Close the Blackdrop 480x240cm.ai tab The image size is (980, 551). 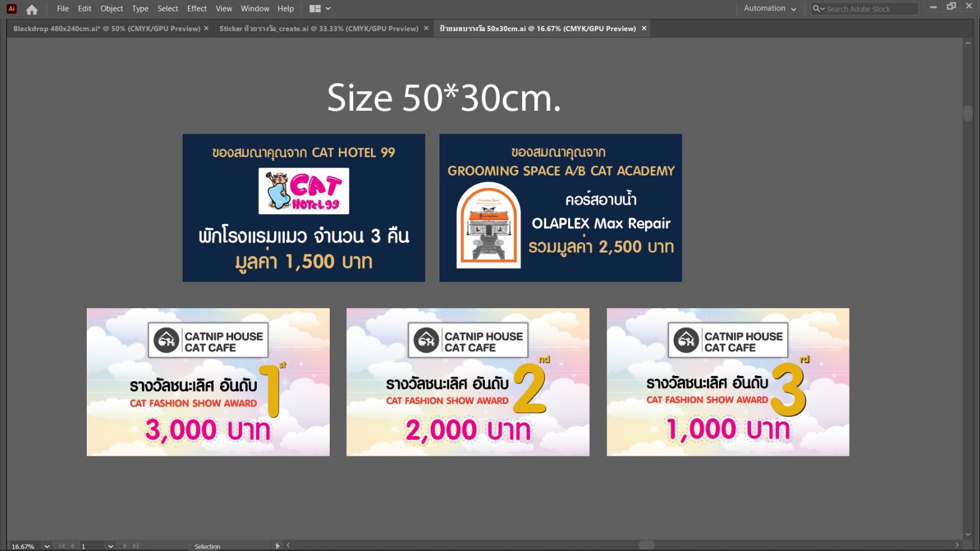(x=206, y=28)
